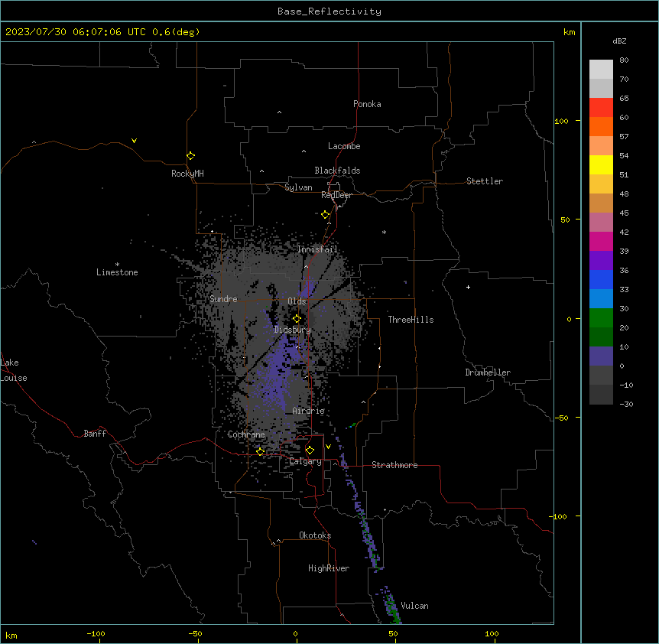659x644 pixels.
Task: Click the Blackfalds town label
Action: pos(337,171)
